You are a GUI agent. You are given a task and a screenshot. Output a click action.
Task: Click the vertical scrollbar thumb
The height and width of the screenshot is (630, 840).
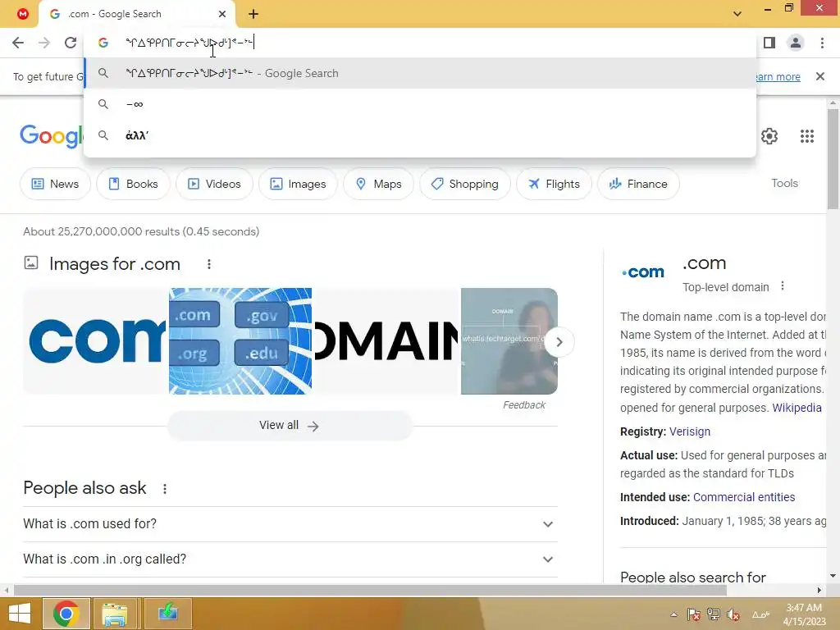[x=833, y=159]
